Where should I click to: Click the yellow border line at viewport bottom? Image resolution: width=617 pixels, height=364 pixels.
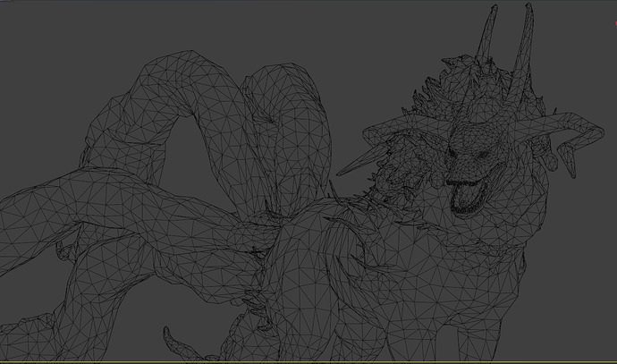click(x=308, y=362)
